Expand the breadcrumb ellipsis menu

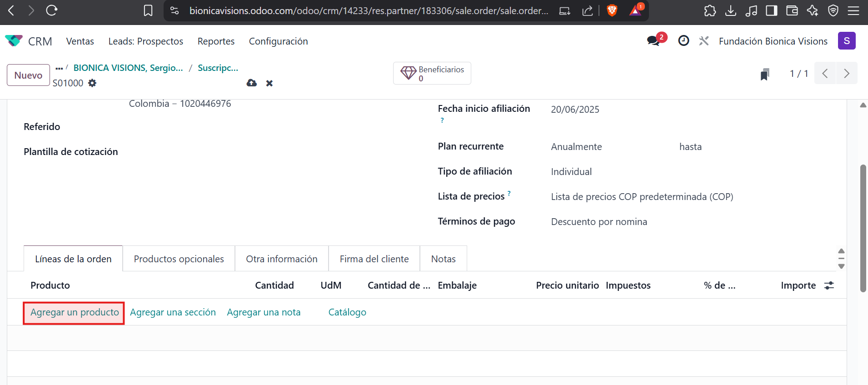click(x=59, y=68)
